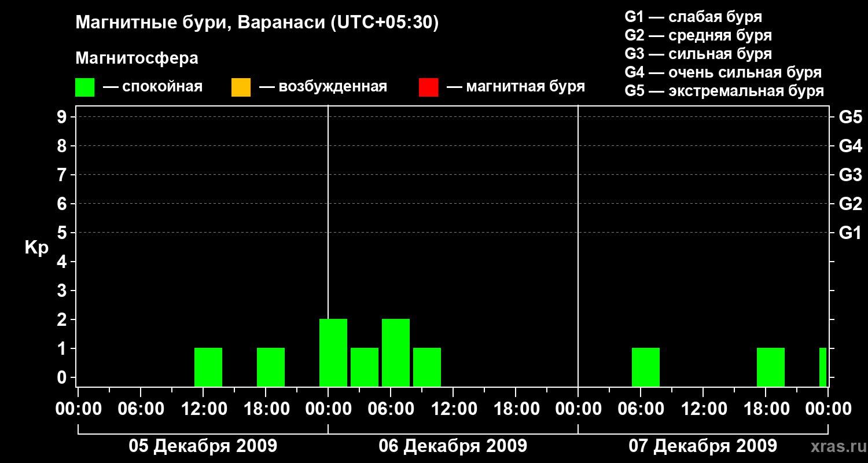The image size is (868, 463).
Task: Click the Kp 2 bar at 06:00 on 06 Декабря
Action: pos(396,352)
